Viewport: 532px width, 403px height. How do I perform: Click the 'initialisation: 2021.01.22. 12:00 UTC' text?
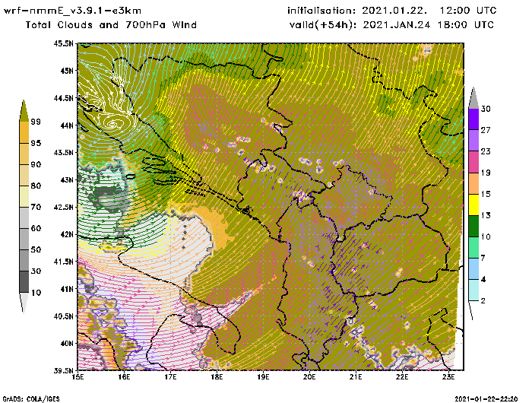(x=392, y=11)
